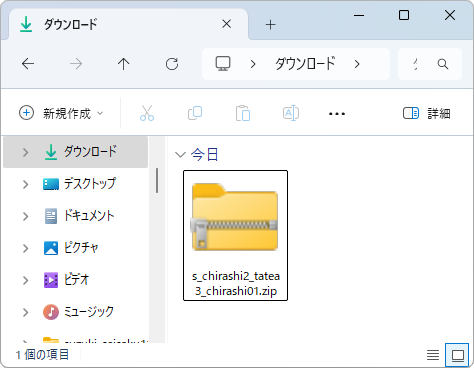Click the sidebar vertical scrollbar
This screenshot has height=368, width=474.
click(157, 181)
